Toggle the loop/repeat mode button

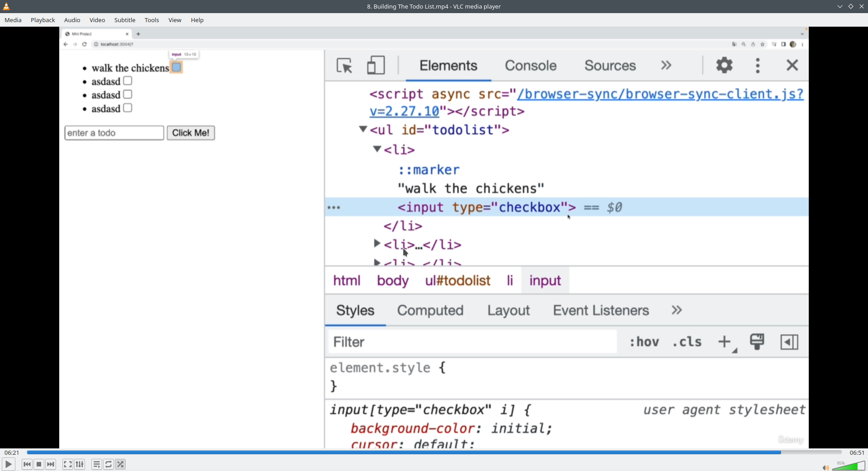(109, 464)
